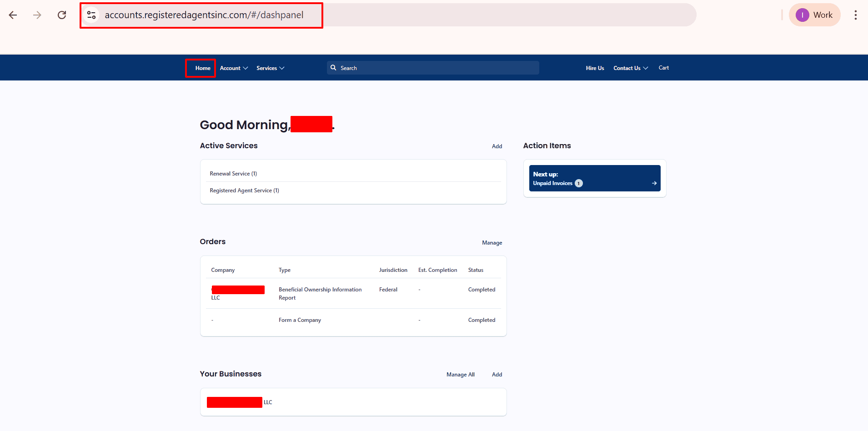Viewport: 868px width, 431px height.
Task: Expand the Services dropdown
Action: (x=270, y=68)
